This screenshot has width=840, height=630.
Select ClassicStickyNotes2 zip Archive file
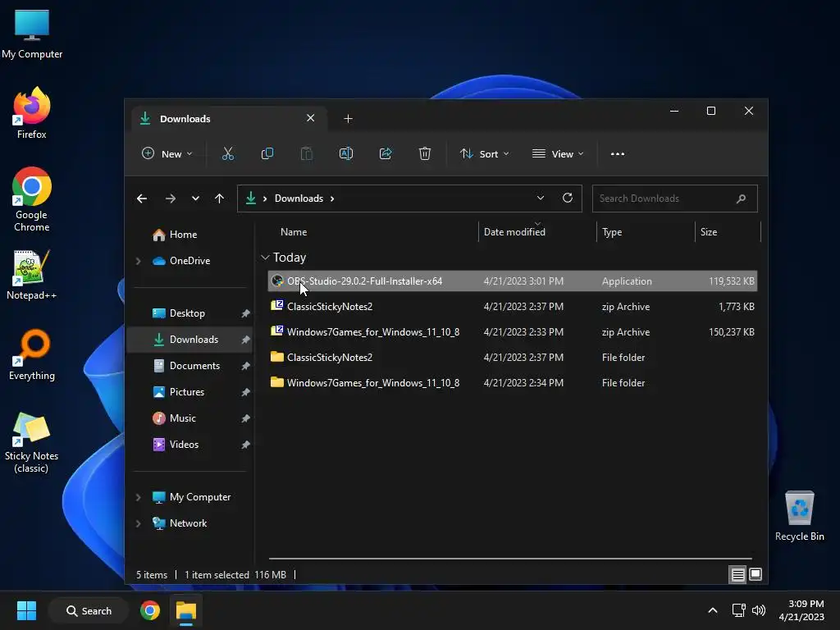(x=512, y=307)
